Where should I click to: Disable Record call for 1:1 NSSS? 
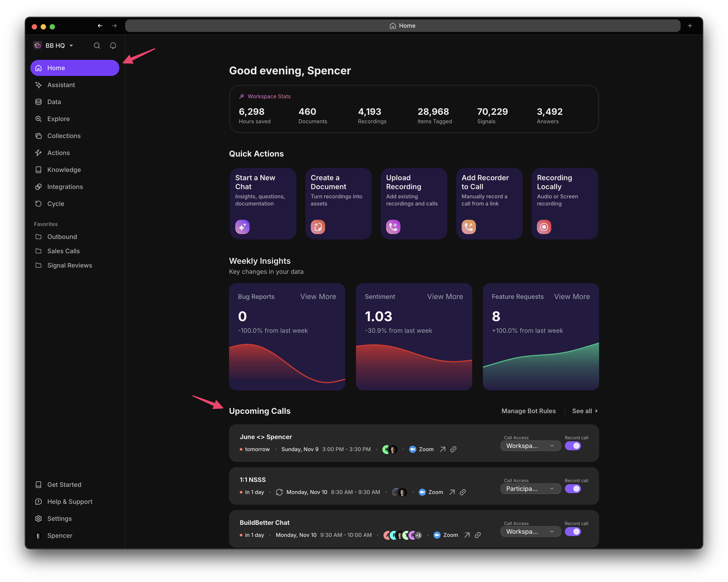(573, 489)
